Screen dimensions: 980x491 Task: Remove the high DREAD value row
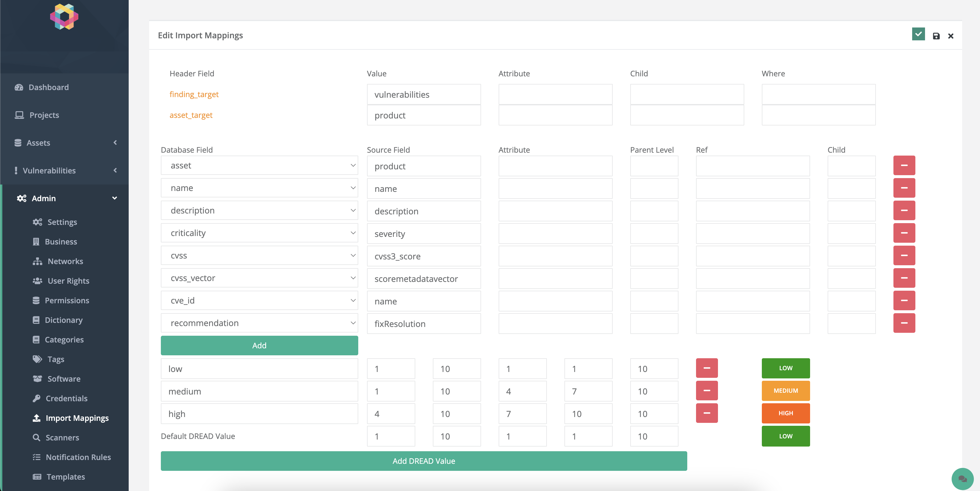(707, 413)
